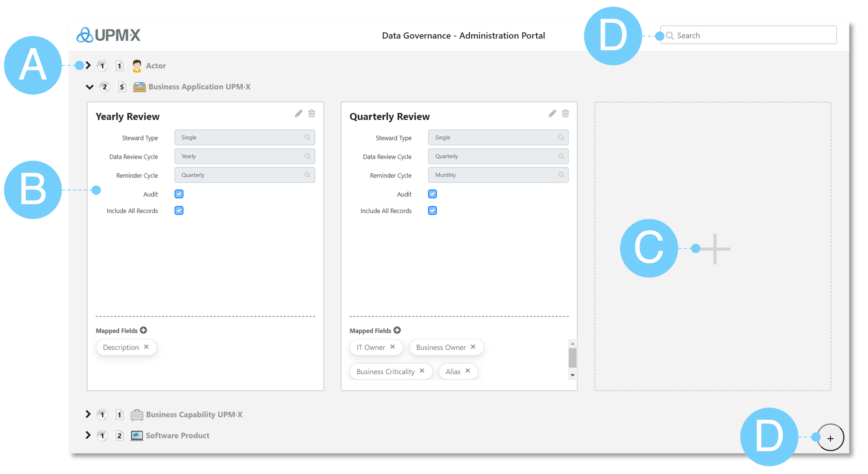
Task: Uncheck Audit in Quarterly Review
Action: pos(432,194)
